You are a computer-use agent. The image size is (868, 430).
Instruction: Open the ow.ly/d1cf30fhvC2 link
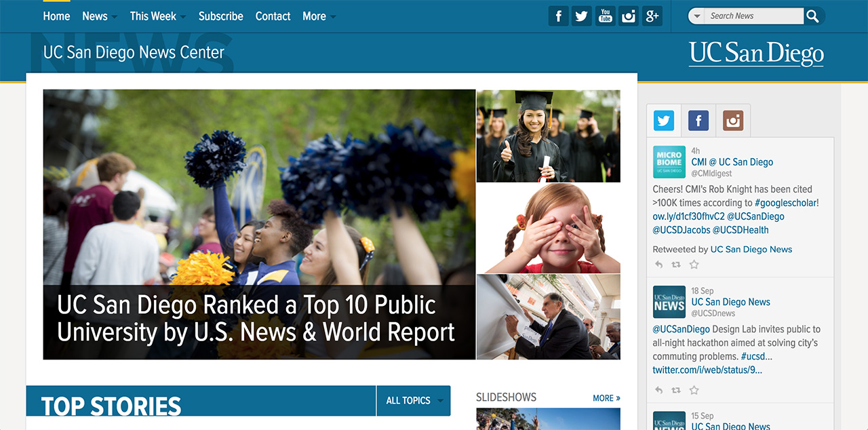(x=688, y=216)
